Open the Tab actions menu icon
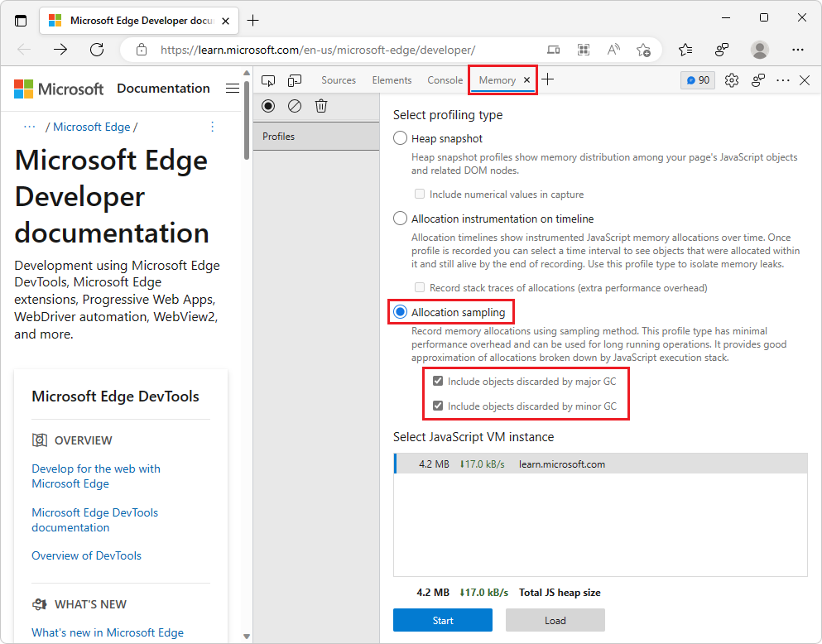Screen dimensions: 822x644 (21, 21)
